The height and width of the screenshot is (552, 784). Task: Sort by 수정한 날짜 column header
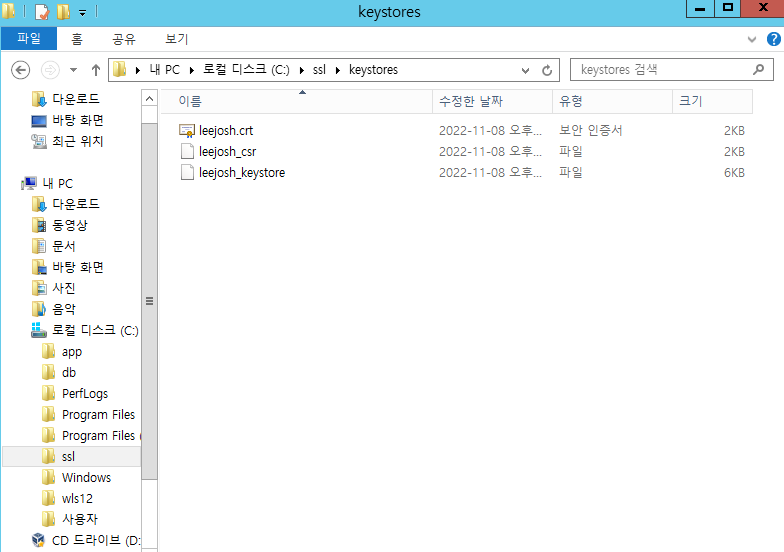point(492,102)
